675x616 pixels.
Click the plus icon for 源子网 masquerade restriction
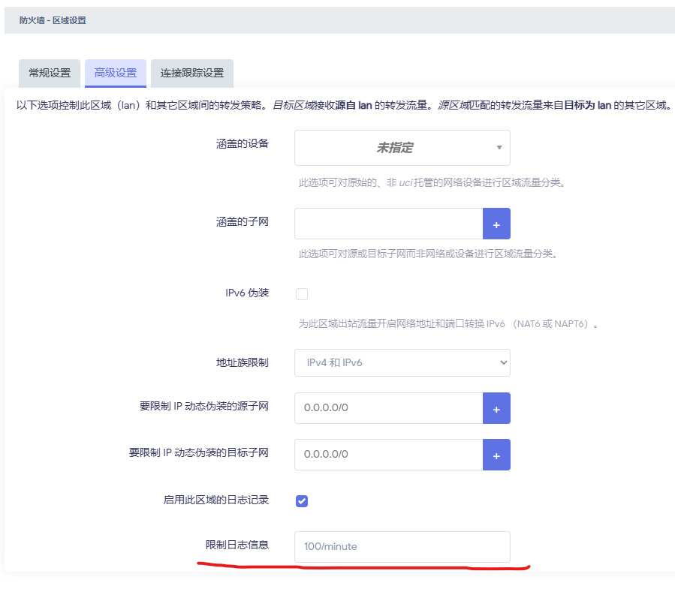point(496,408)
